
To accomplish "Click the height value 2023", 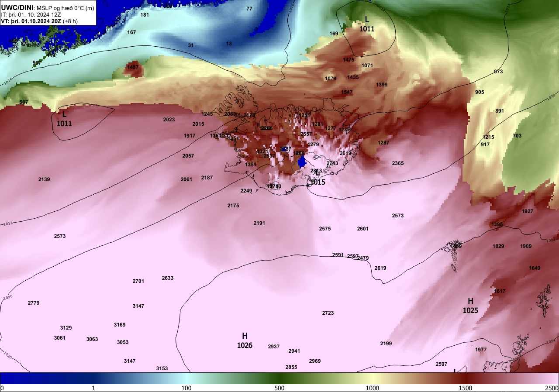I will coord(169,120).
